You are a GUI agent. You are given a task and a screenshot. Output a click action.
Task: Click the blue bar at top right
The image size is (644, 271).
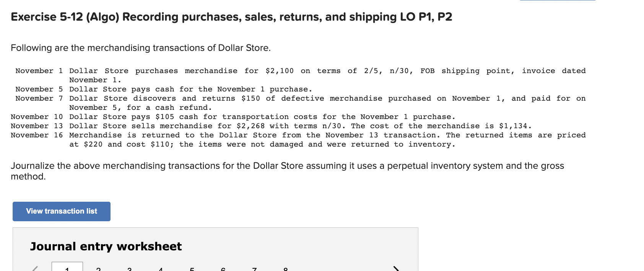[557, 1]
